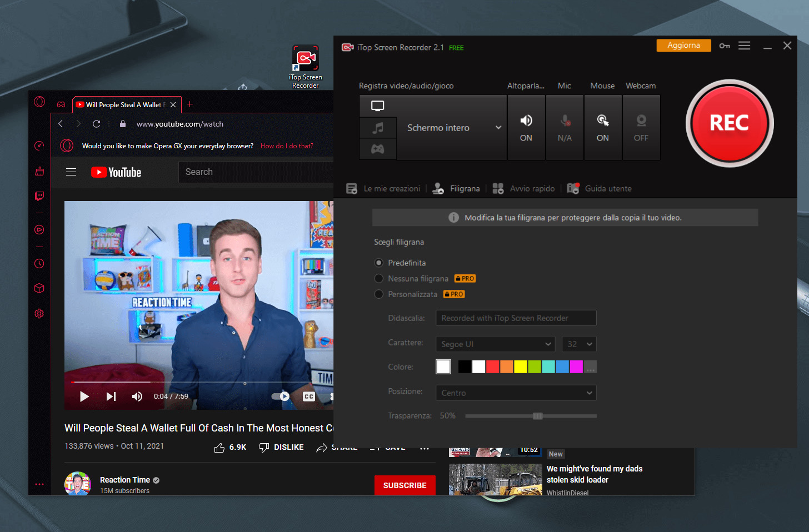809x532 pixels.
Task: Open the iTop Recorder hamburger menu
Action: coord(745,46)
